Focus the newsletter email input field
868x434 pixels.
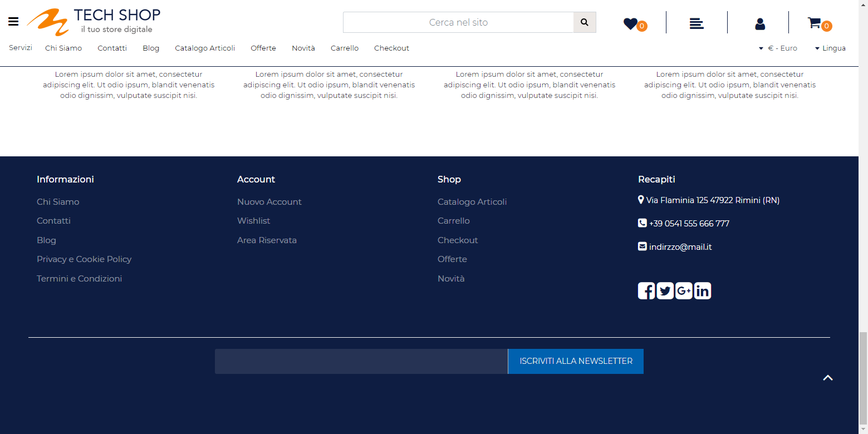[361, 361]
